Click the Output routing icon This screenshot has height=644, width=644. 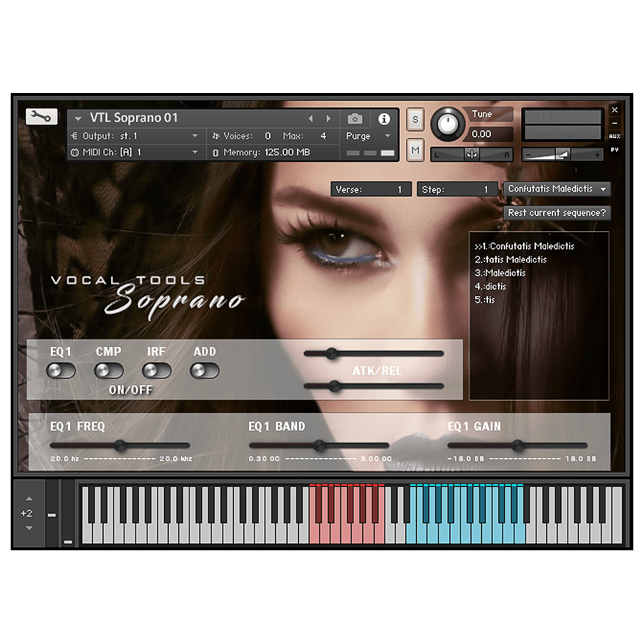pyautogui.click(x=74, y=135)
